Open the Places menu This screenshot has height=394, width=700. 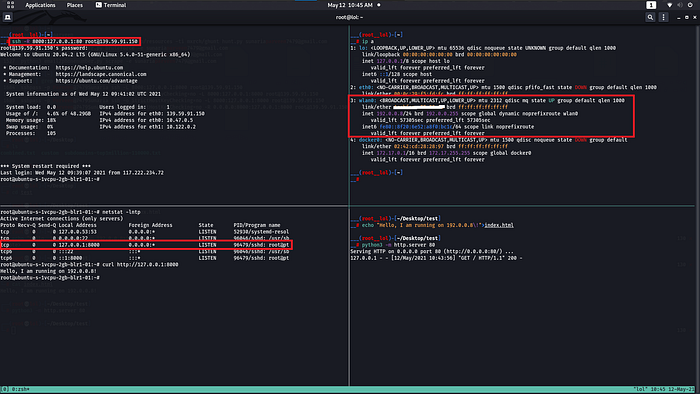click(75, 5)
